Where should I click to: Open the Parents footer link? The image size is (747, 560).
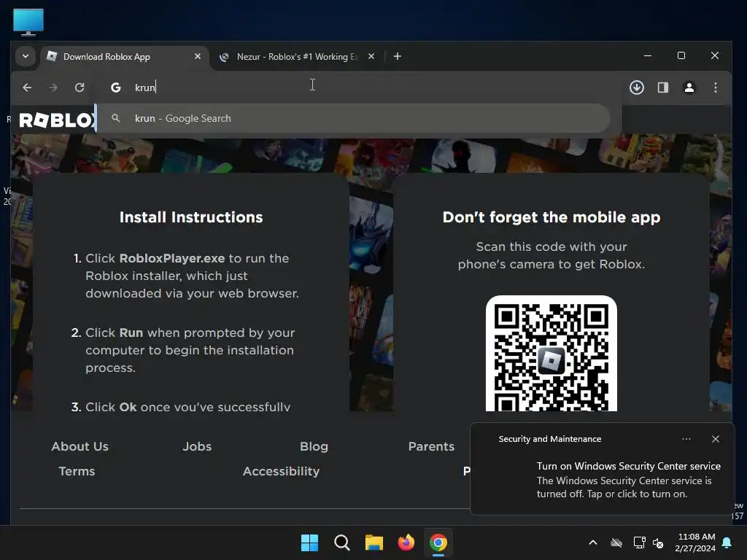(431, 447)
